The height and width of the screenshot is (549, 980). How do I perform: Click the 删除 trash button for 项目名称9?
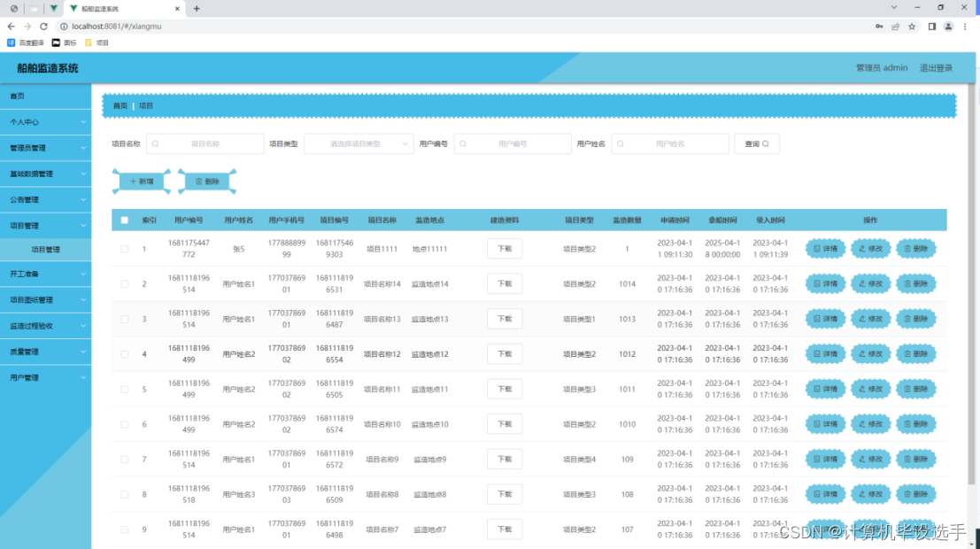pyautogui.click(x=916, y=459)
